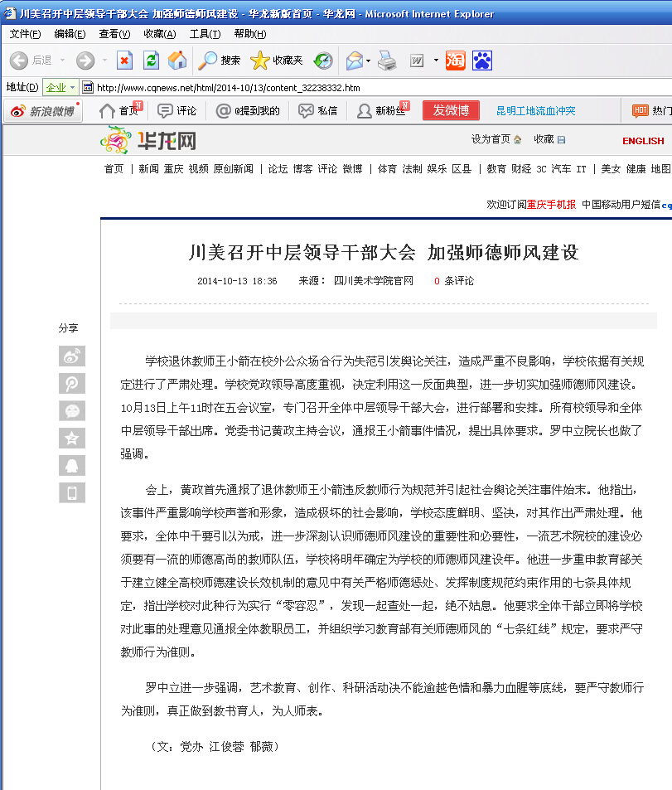Open the 帮助(H) menu
The height and width of the screenshot is (790, 672).
point(250,34)
